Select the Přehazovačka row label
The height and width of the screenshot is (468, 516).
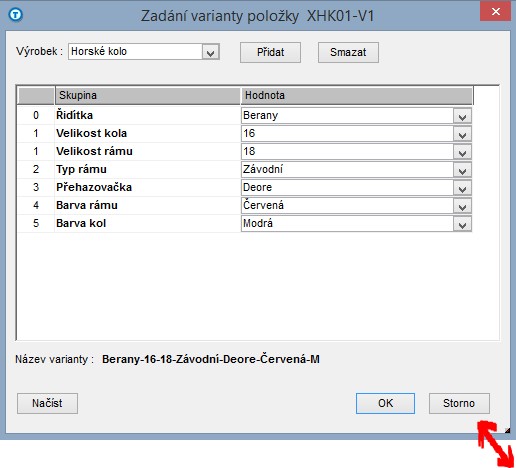[94, 187]
